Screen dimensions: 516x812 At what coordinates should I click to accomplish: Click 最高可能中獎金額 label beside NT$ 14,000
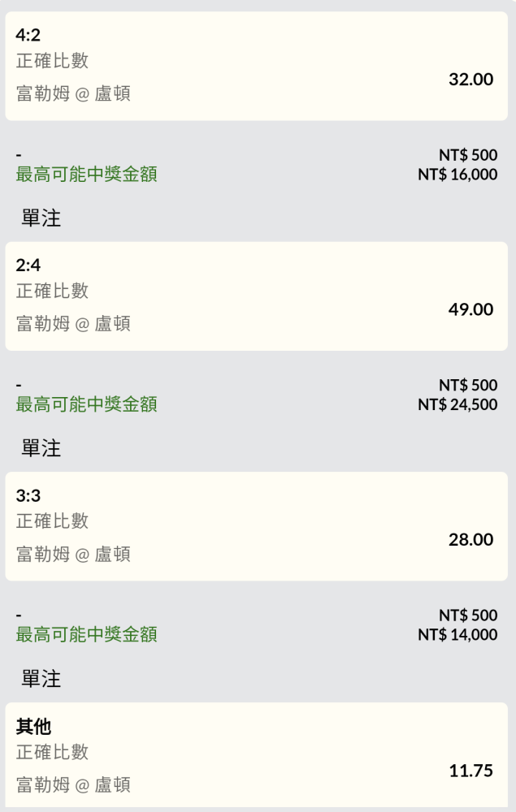point(86,634)
